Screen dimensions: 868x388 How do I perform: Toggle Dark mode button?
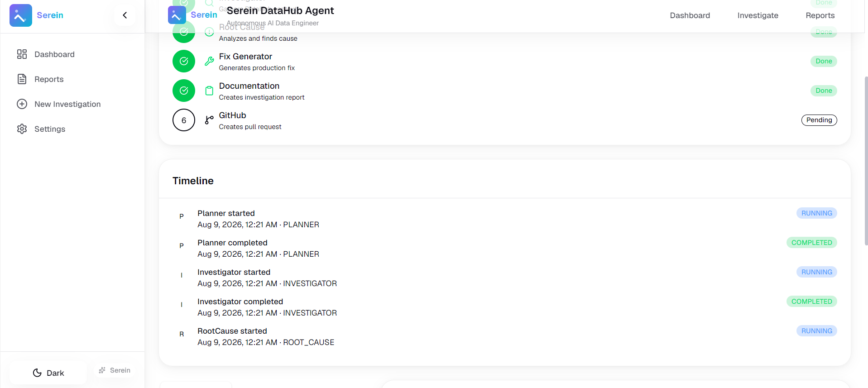[48, 373]
